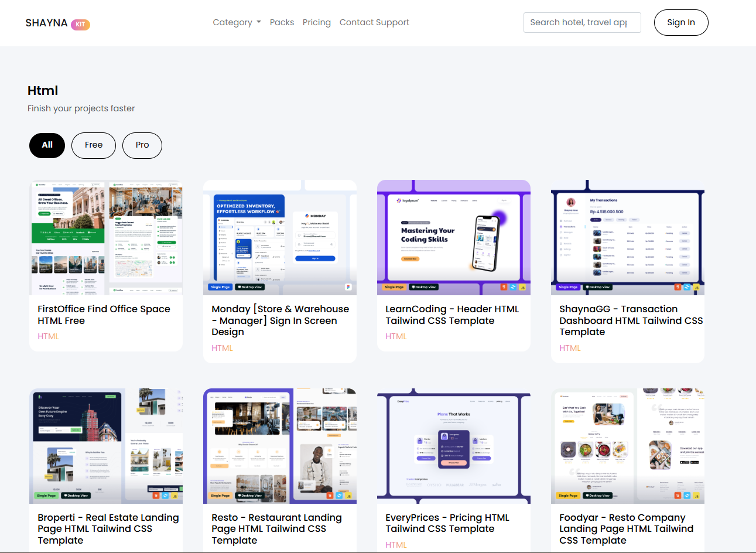756x553 pixels.
Task: Open Contact Support
Action: pyautogui.click(x=374, y=22)
